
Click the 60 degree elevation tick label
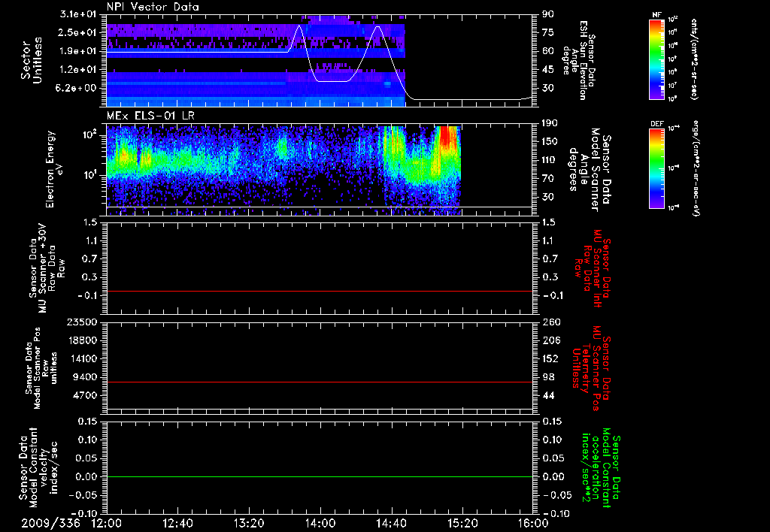point(547,51)
